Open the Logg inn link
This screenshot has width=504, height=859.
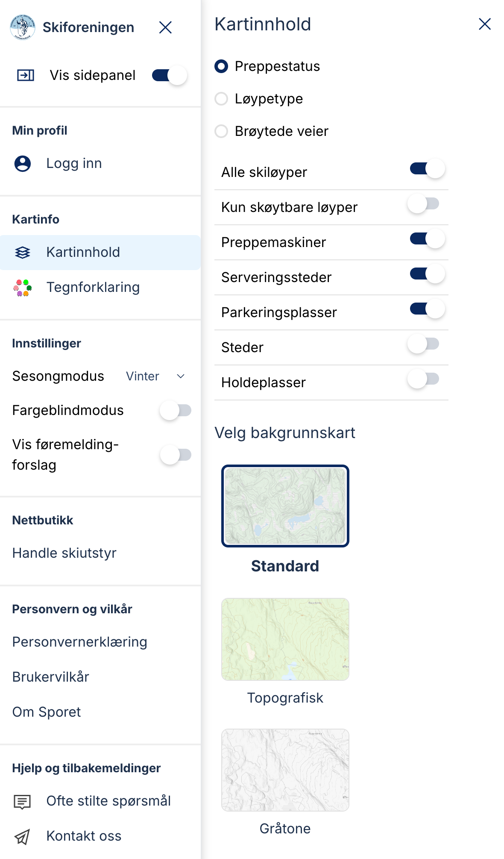(x=74, y=163)
